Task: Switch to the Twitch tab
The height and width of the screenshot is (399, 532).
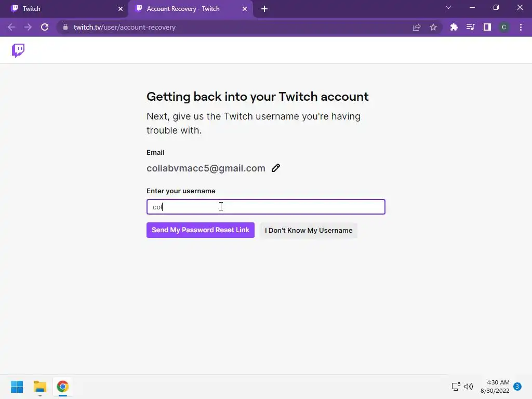Action: click(x=64, y=9)
